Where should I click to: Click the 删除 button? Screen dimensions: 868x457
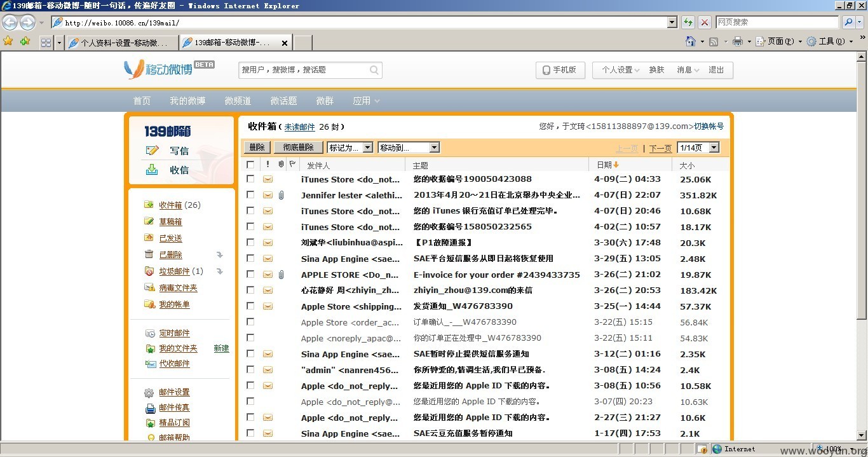click(257, 147)
